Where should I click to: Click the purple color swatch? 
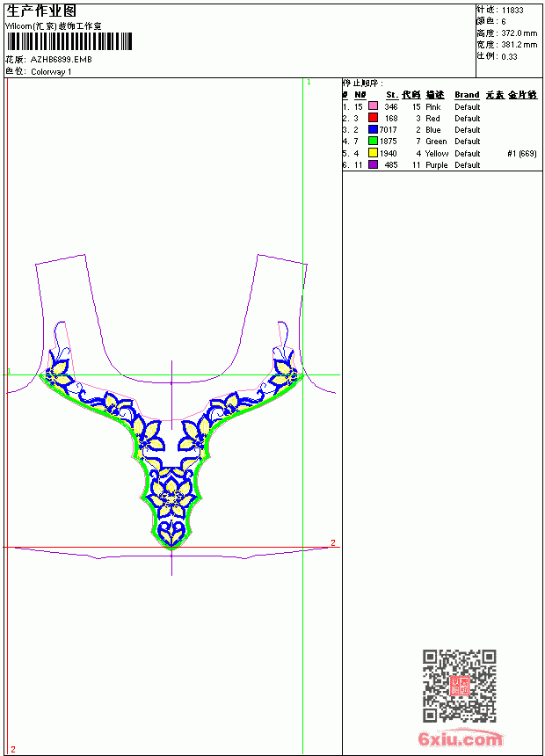click(373, 164)
